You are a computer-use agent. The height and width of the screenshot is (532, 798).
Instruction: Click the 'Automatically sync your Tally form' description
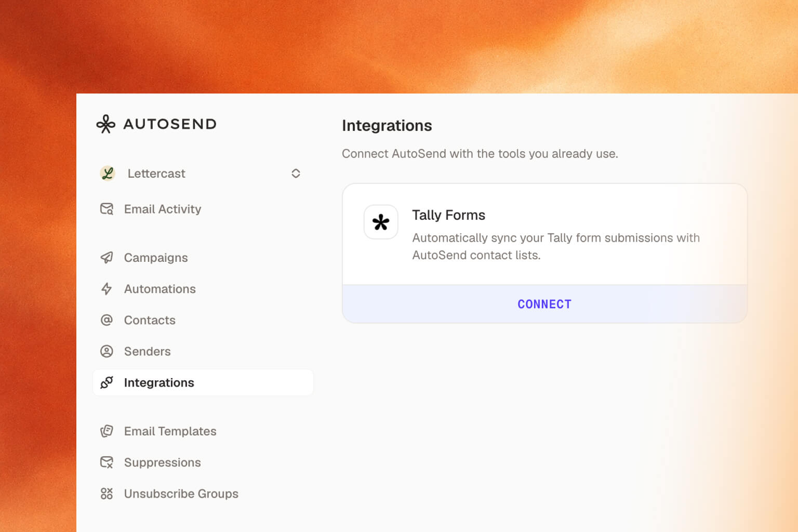click(x=556, y=246)
